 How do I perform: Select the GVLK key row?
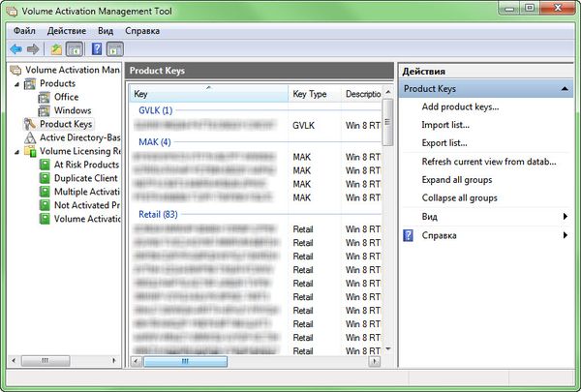(x=256, y=126)
